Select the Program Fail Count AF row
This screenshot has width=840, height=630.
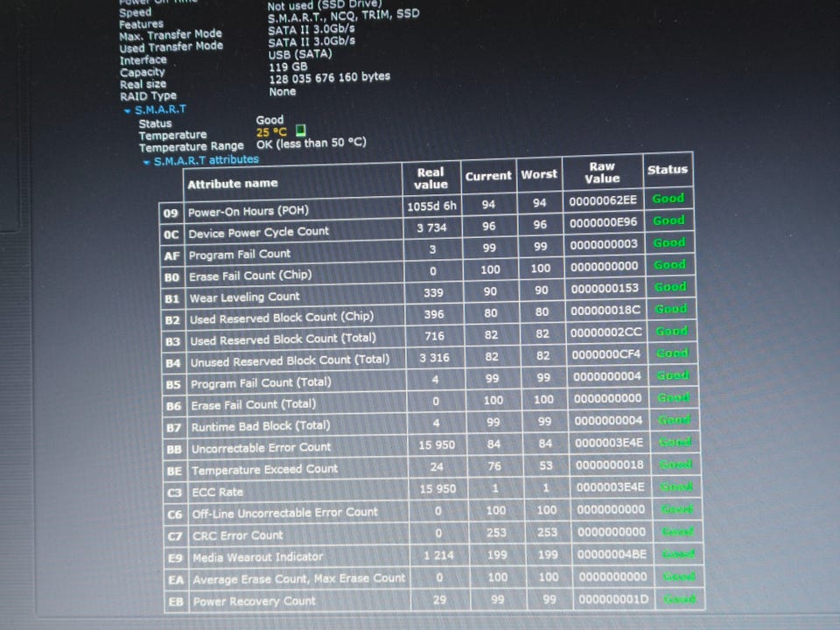point(428,249)
